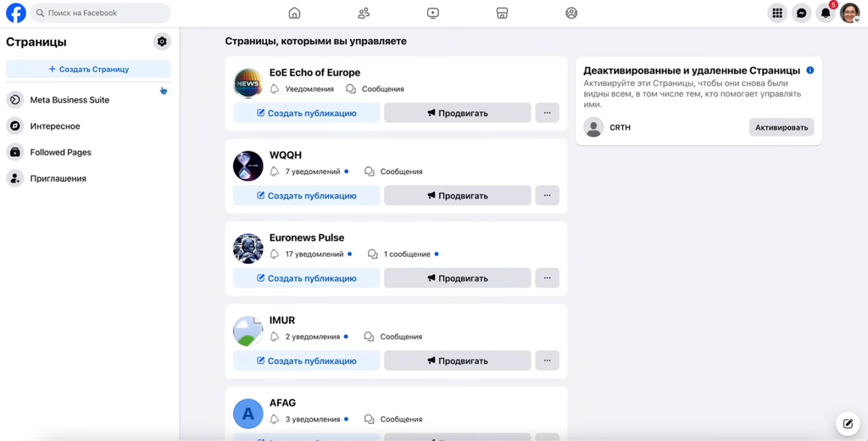Select the CRTH page name
868x441 pixels.
pyautogui.click(x=620, y=127)
